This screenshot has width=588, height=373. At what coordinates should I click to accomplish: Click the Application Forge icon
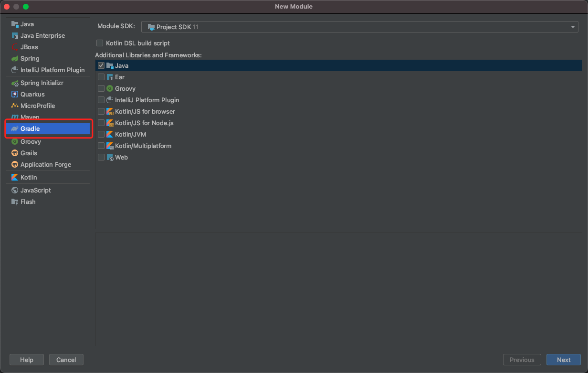[x=15, y=164]
